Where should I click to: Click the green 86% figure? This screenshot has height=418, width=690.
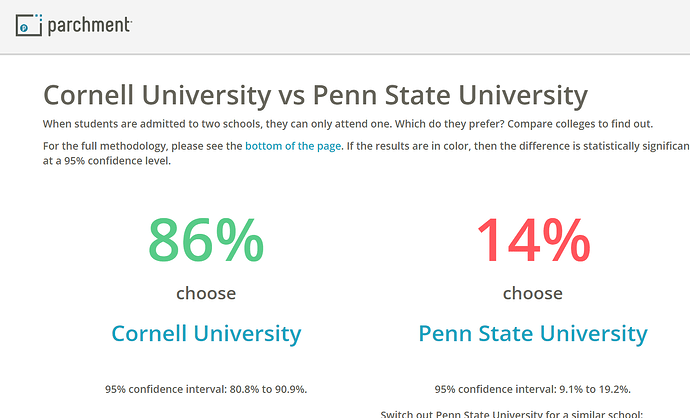[x=206, y=240]
